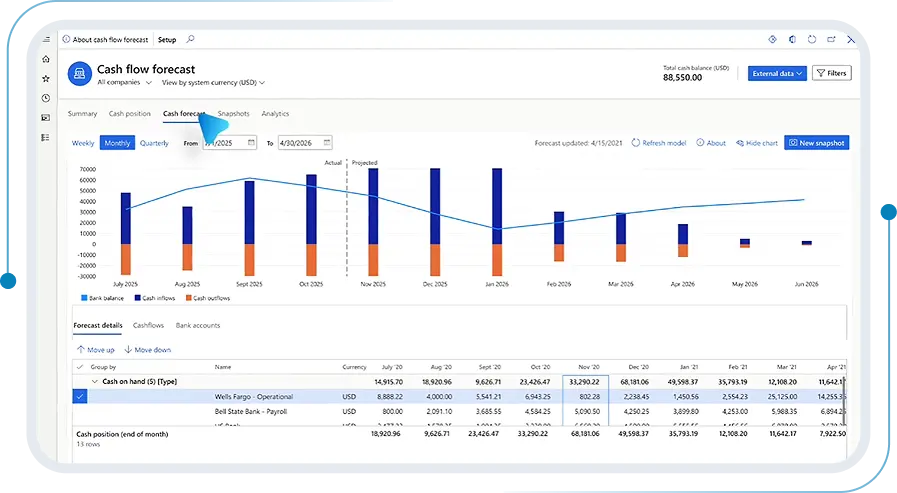Click Refresh model
This screenshot has height=493, width=897.
tap(659, 143)
